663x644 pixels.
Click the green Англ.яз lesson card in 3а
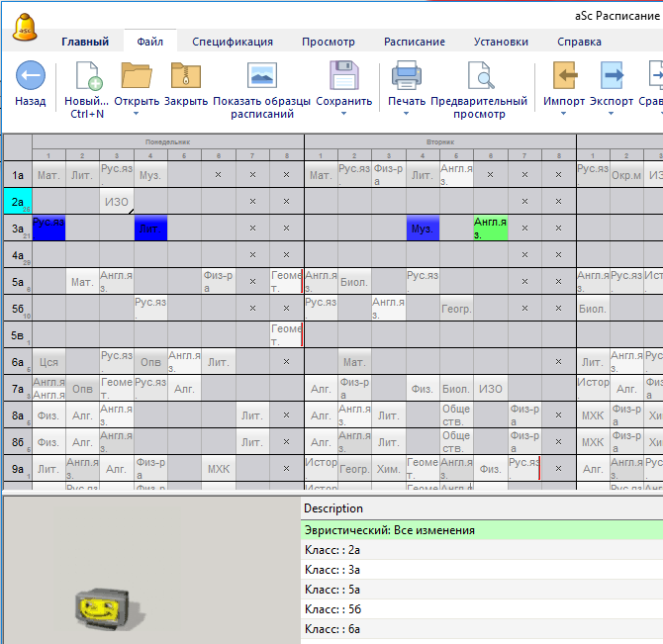point(490,229)
